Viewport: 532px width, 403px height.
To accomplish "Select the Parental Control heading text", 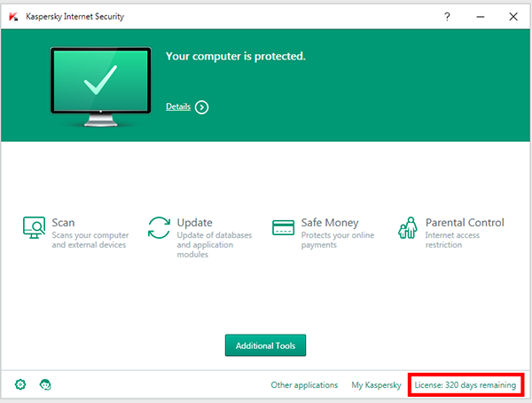I will 465,223.
